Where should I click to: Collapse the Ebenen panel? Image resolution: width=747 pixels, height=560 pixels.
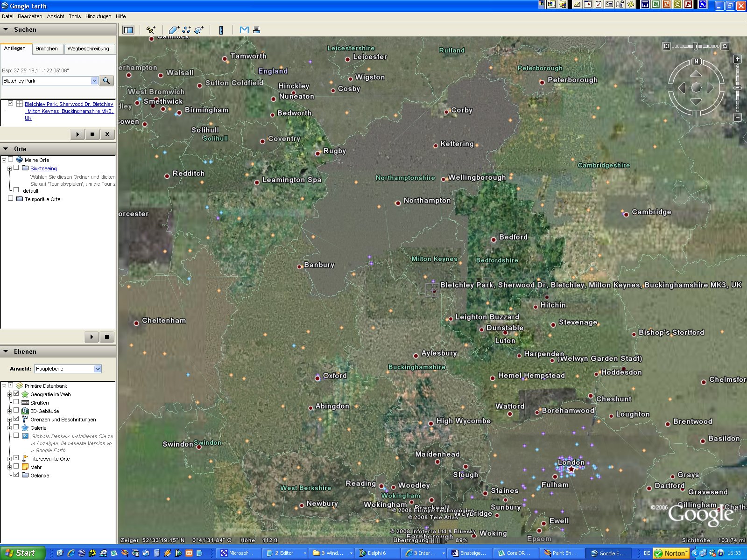(6, 351)
